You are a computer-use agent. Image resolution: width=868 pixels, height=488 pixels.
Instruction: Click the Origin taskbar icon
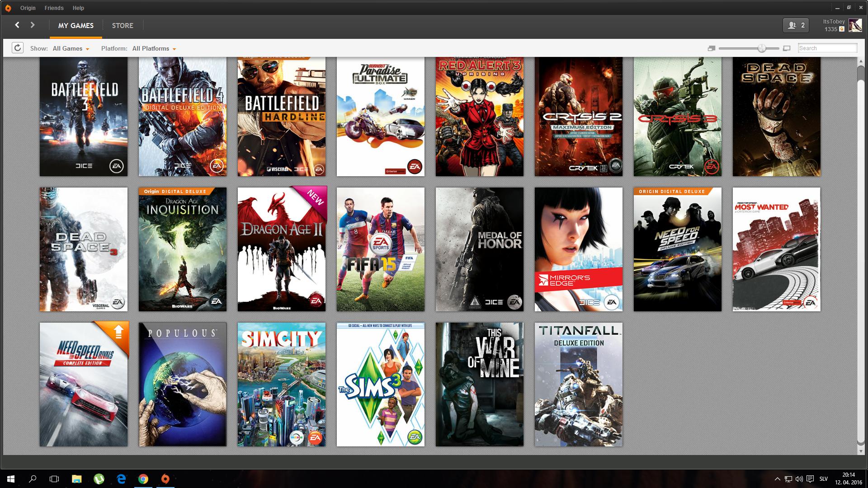pyautogui.click(x=165, y=479)
